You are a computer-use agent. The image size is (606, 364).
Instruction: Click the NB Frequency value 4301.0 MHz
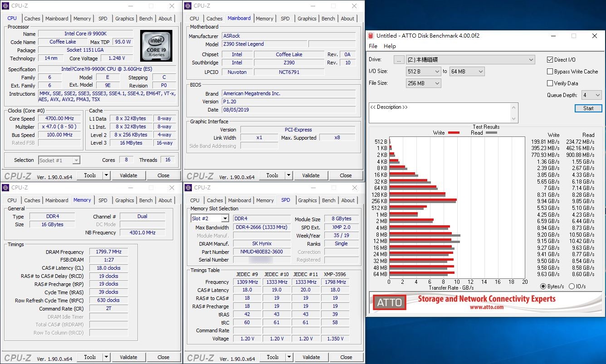pos(142,233)
